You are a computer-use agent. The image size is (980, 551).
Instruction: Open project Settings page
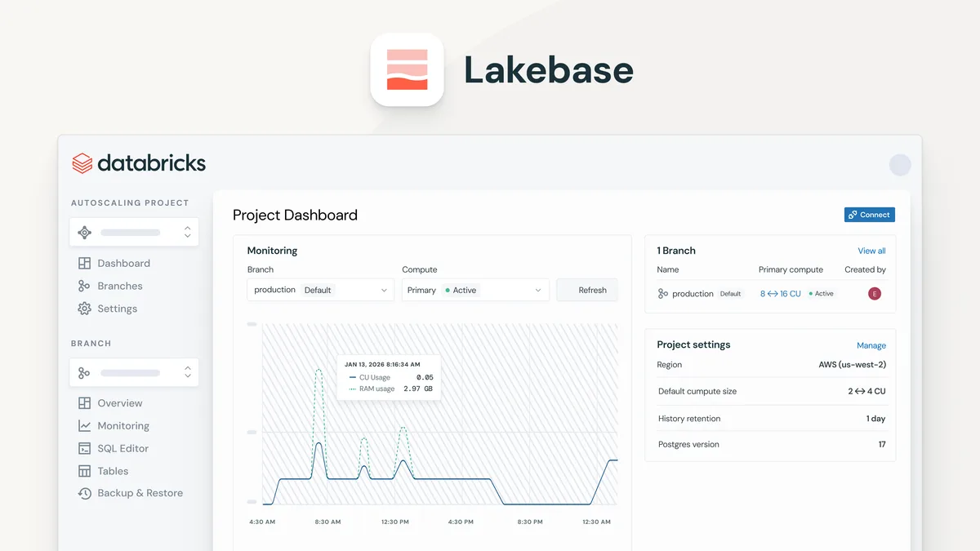(118, 309)
